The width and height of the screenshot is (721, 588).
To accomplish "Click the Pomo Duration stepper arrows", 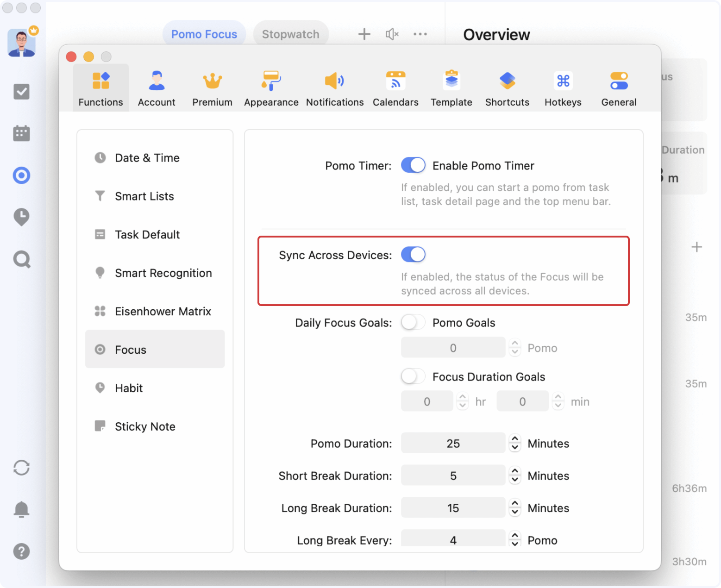I will click(515, 443).
